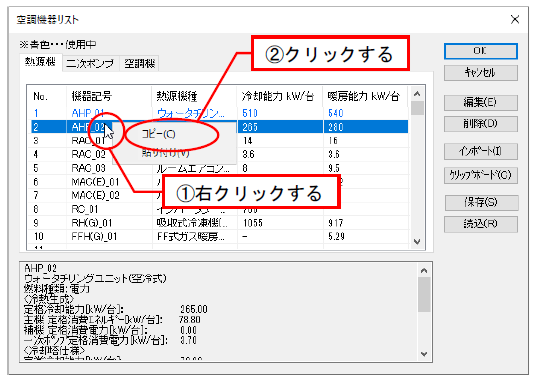Click the heating value 16 for RAC_01
This screenshot has height=380, width=534.
333,141
